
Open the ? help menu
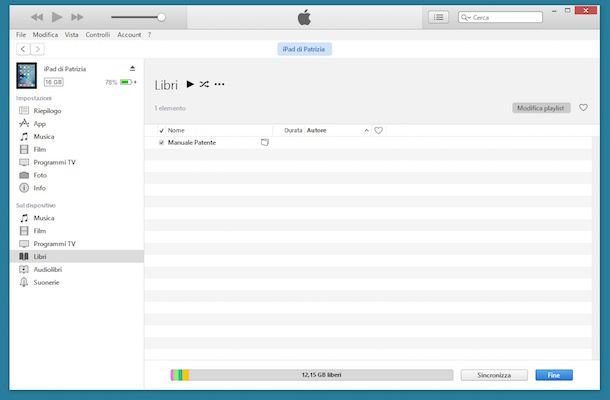[x=149, y=35]
